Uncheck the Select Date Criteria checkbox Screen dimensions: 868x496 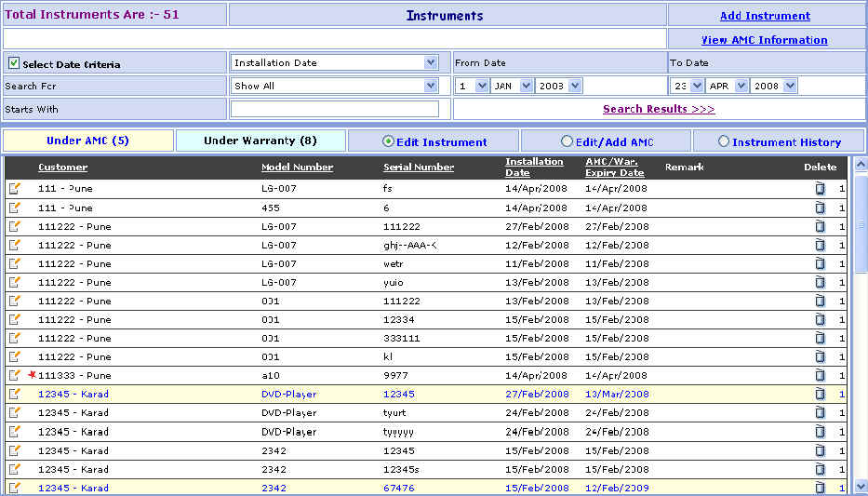(x=14, y=63)
